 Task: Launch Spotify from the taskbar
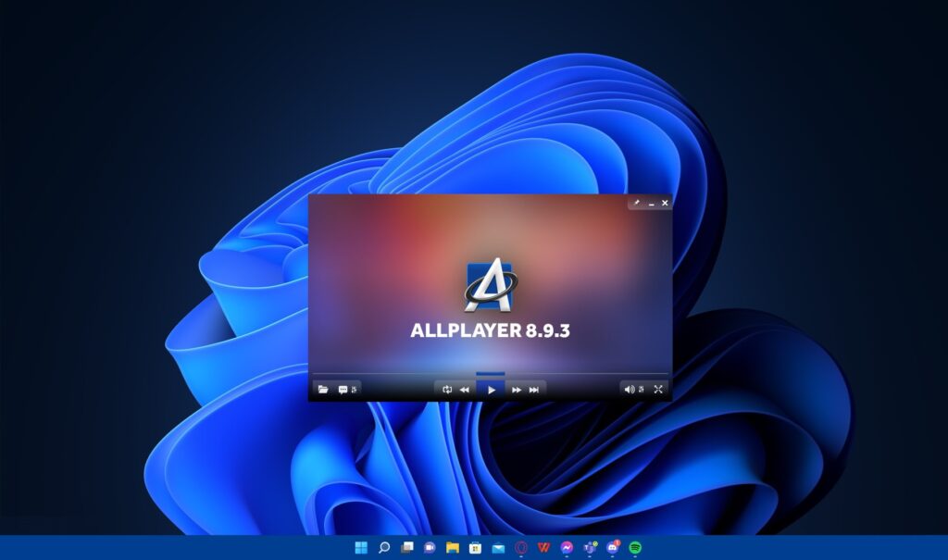(x=635, y=548)
